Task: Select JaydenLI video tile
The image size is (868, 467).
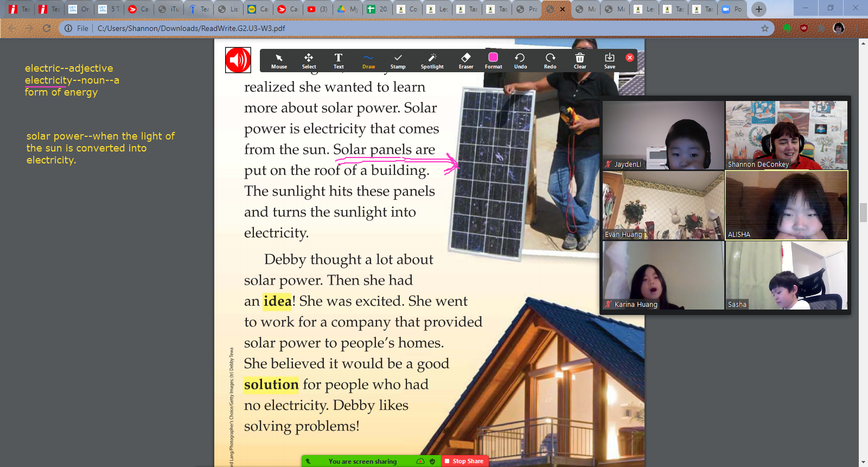Action: [x=663, y=135]
